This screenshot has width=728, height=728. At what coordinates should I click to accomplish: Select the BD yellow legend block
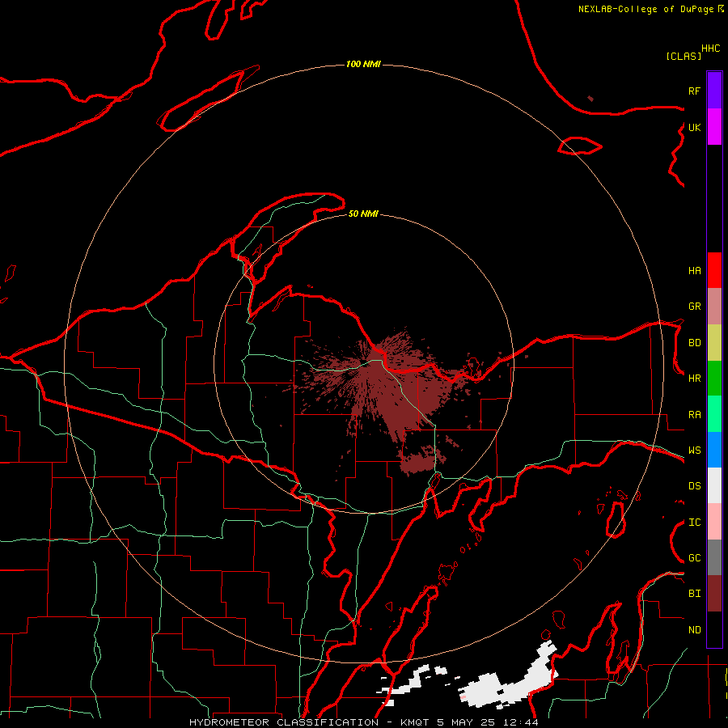(714, 343)
